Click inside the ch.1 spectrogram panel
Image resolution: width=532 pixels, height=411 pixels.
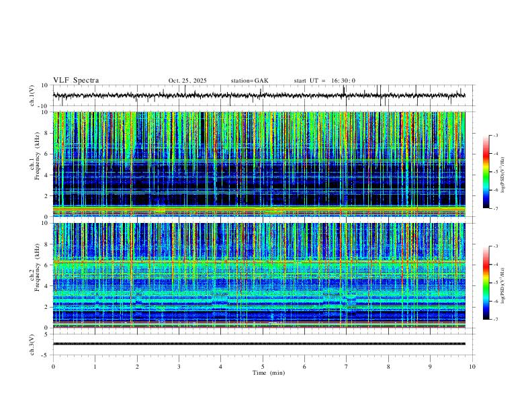pyautogui.click(x=259, y=164)
